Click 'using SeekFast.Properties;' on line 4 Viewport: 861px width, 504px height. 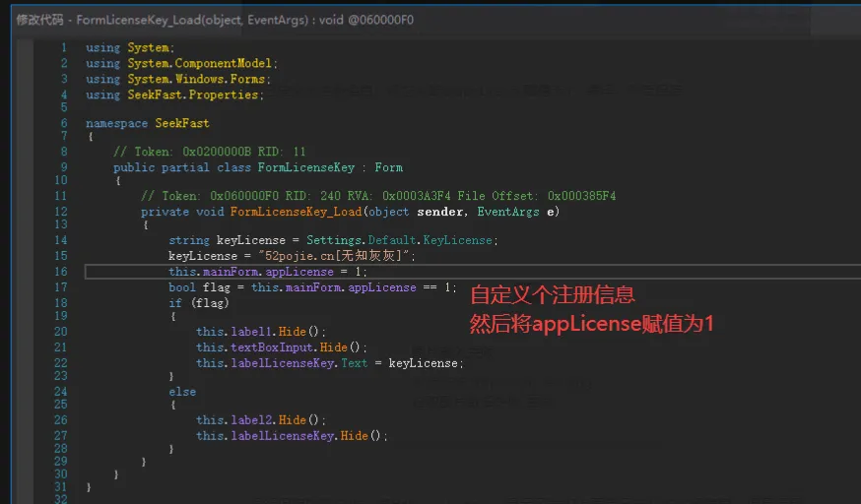tap(174, 94)
